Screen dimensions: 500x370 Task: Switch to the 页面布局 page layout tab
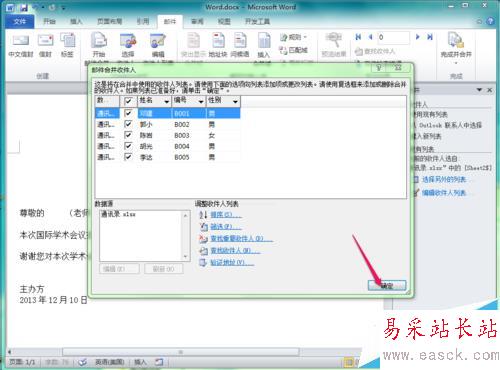109,22
